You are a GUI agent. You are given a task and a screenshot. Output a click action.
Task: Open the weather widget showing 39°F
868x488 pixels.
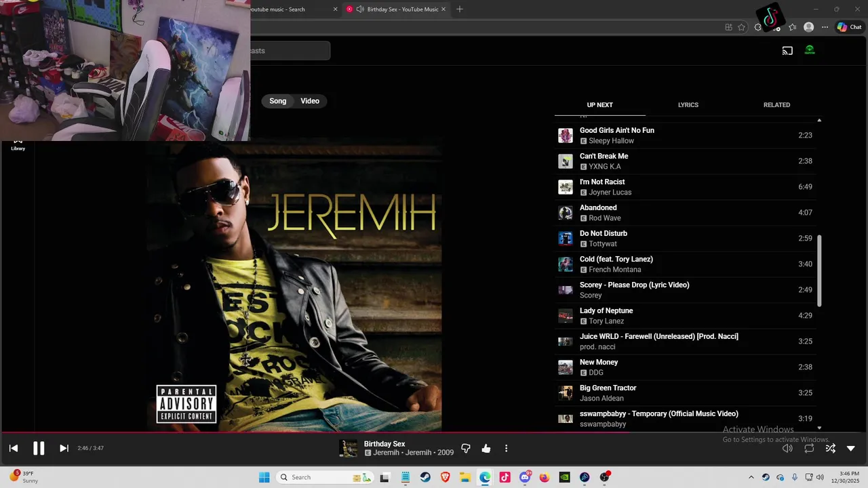point(23,477)
